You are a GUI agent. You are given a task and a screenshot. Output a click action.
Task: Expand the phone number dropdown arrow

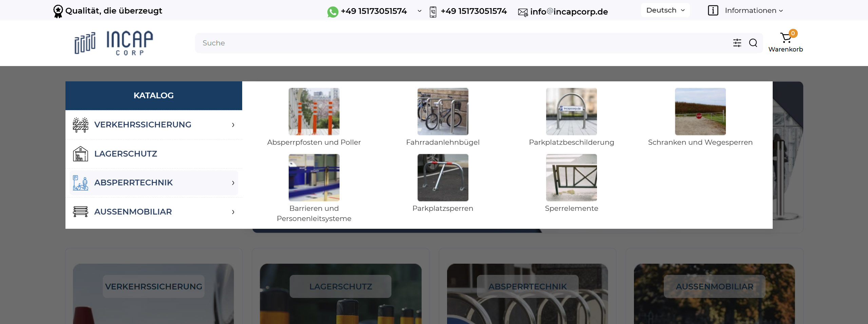pos(420,11)
